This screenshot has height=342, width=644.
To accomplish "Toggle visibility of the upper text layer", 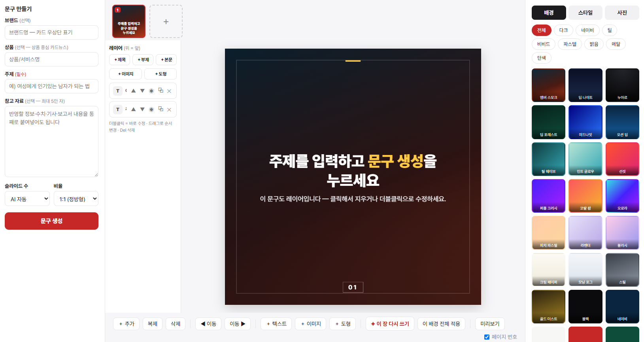I will pyautogui.click(x=151, y=91).
